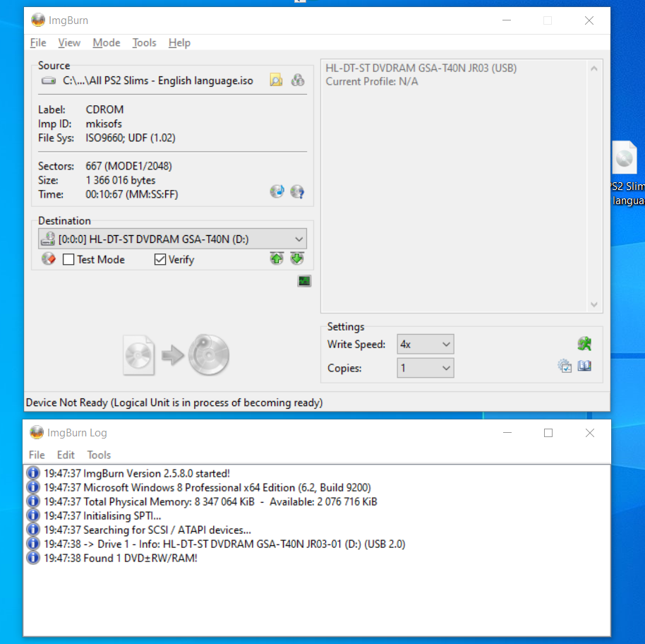This screenshot has height=644, width=645.
Task: Select log line 'ImgBurn Version 2.5.8.0 started!'
Action: point(137,473)
